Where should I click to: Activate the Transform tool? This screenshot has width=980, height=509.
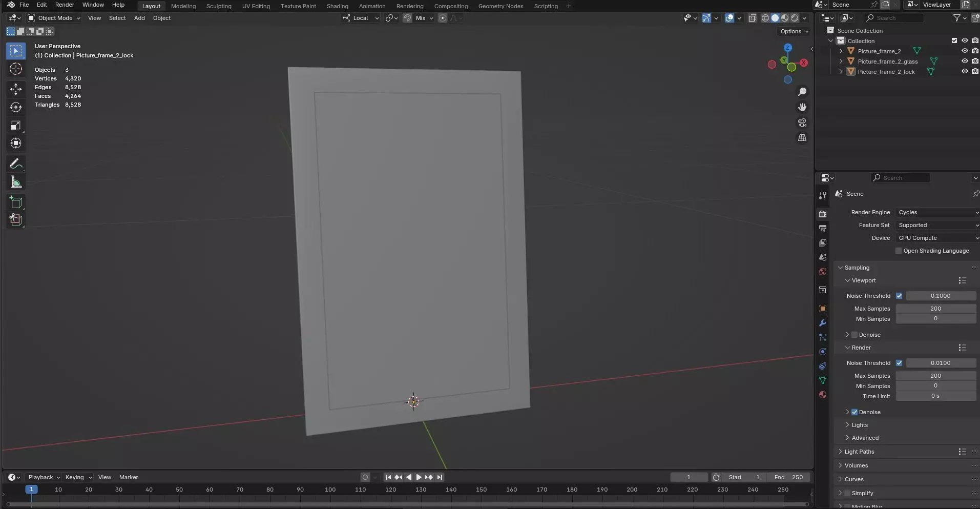tap(16, 143)
